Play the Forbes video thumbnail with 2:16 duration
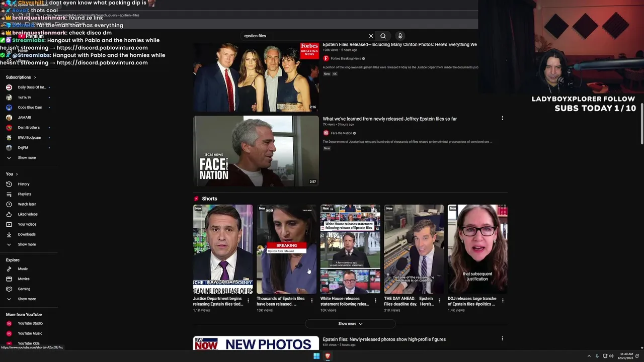Screen dimensions: 644x362 pos(256,77)
